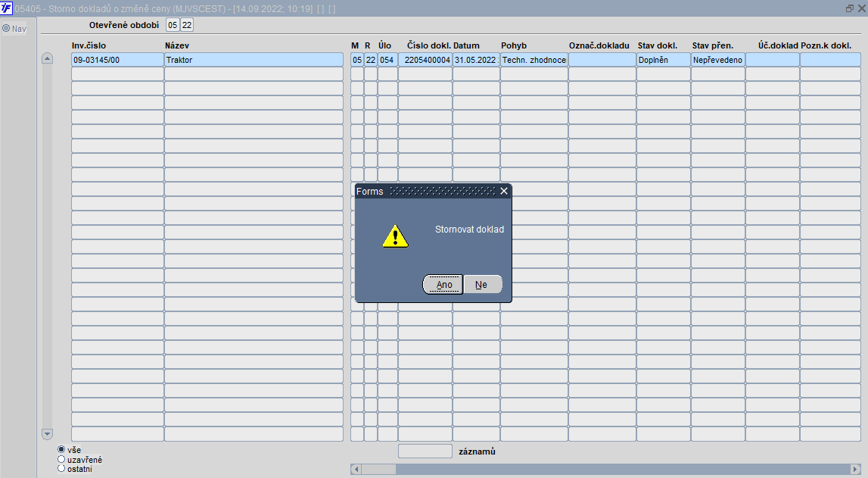
Task: Select the 'vše' radio button
Action: coord(61,449)
